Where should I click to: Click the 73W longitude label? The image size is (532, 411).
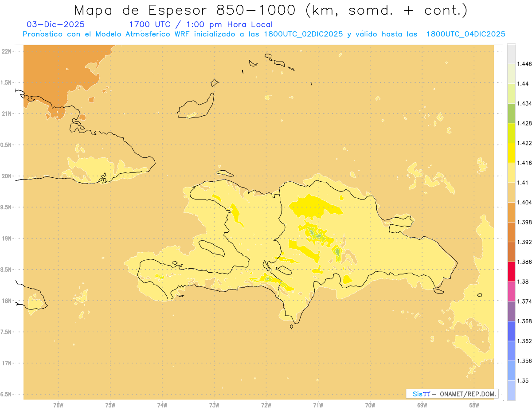pos(214,405)
